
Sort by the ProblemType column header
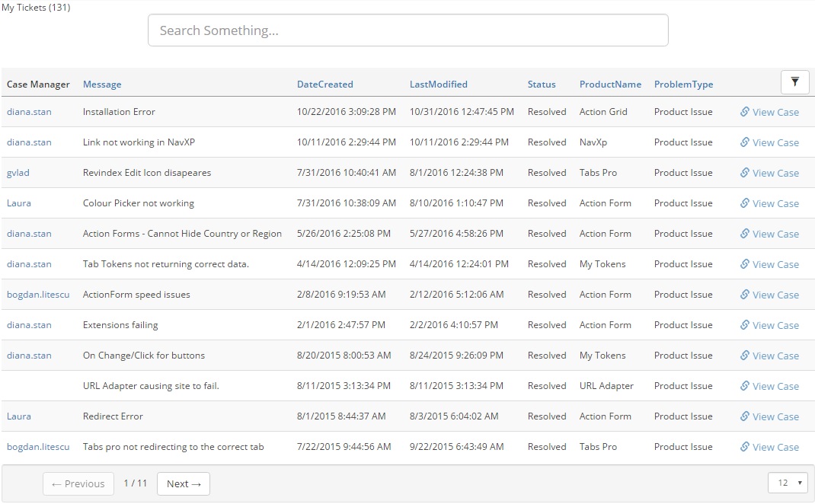[x=683, y=85]
